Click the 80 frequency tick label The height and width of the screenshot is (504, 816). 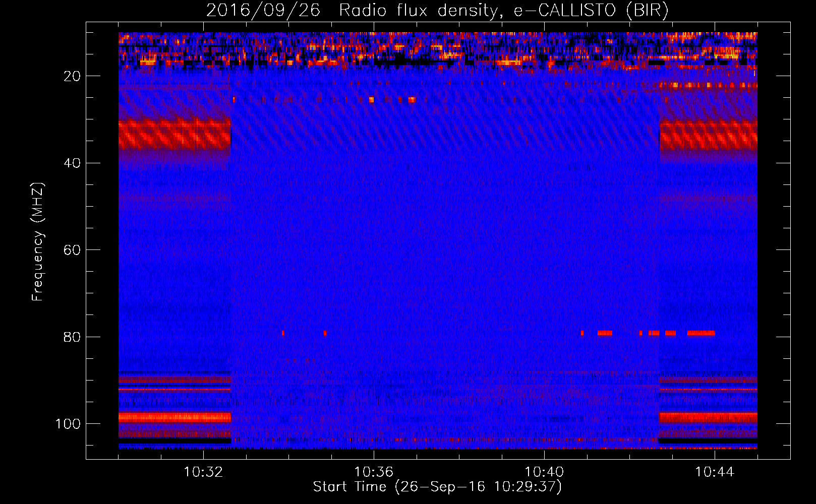[72, 337]
